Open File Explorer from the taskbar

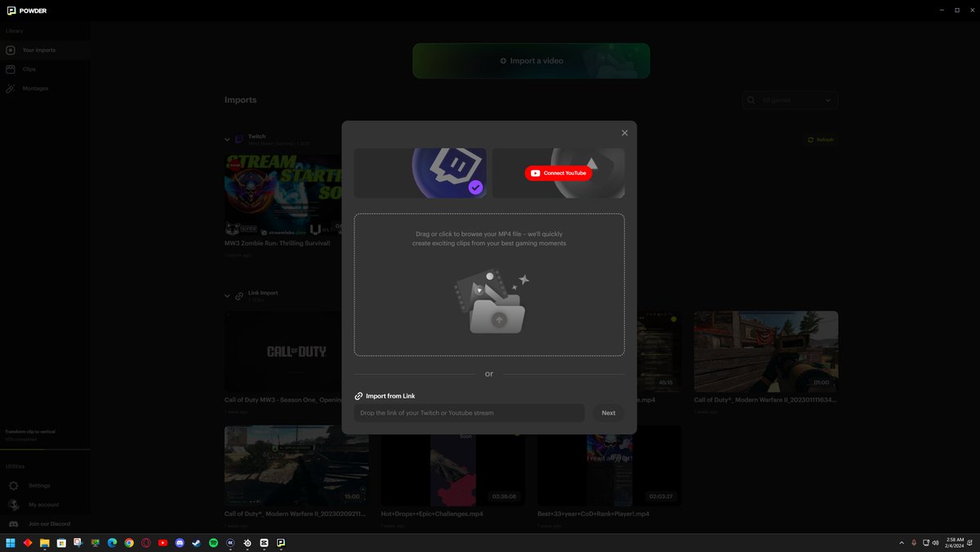click(44, 542)
